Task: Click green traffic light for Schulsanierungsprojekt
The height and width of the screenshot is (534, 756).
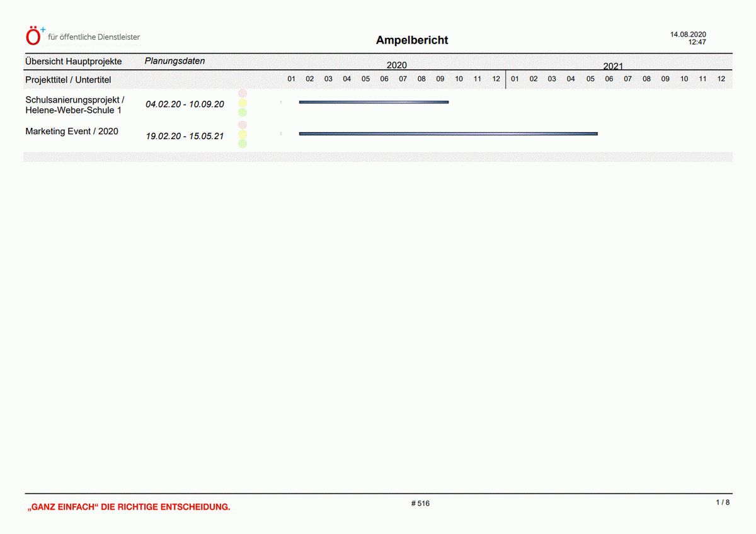Action: point(243,113)
